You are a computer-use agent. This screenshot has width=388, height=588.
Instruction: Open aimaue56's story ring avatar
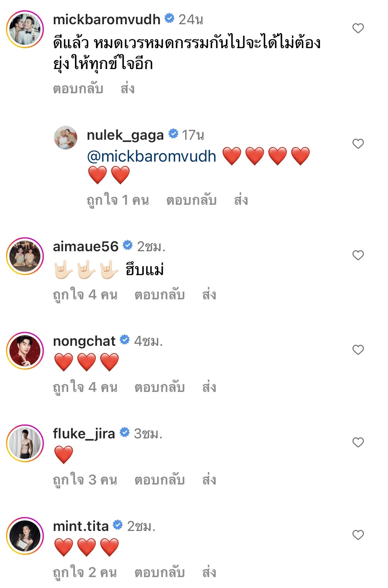click(25, 256)
